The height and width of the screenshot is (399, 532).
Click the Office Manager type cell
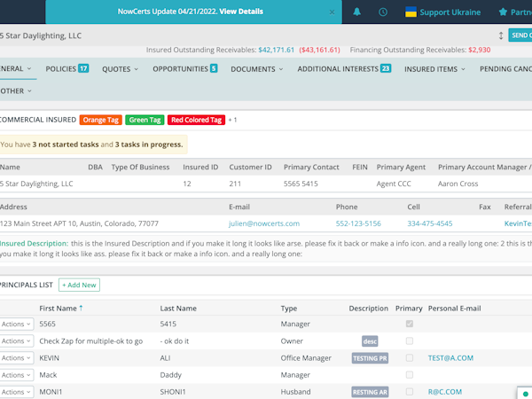306,358
